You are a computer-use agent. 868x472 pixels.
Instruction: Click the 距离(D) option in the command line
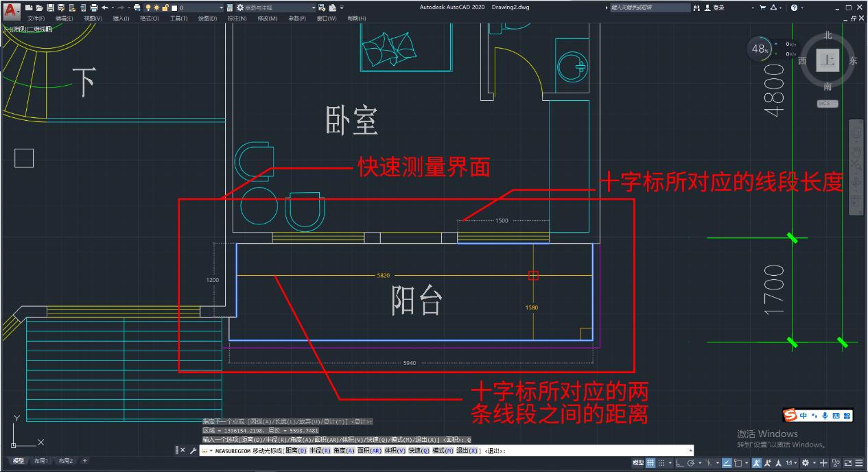296,451
